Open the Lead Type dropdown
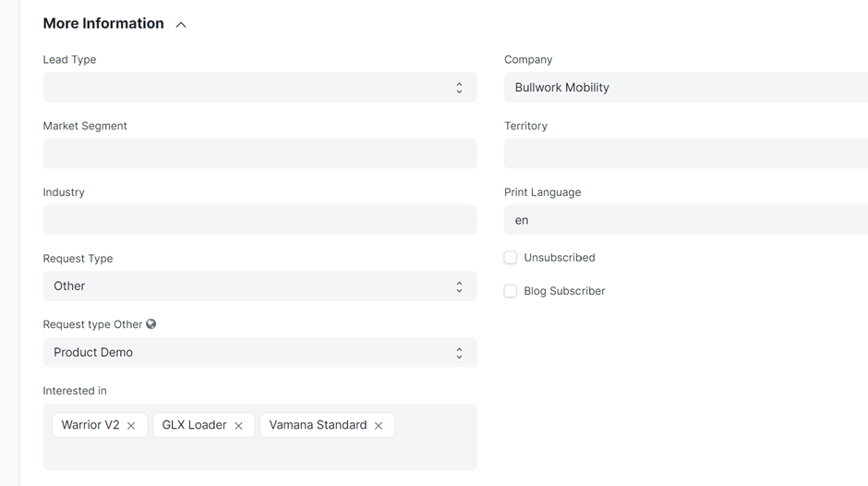 [x=259, y=88]
